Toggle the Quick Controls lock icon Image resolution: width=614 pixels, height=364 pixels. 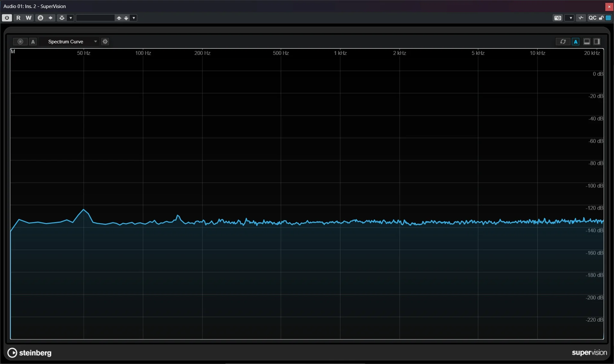(601, 18)
